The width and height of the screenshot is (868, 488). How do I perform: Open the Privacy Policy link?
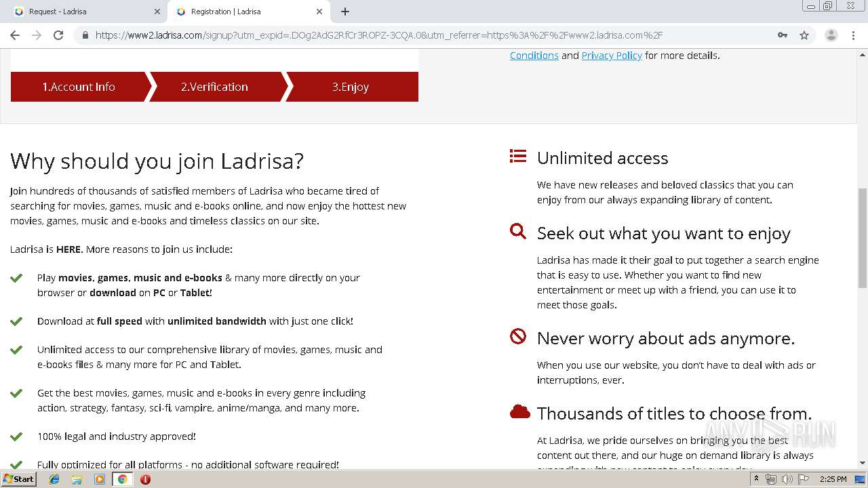coord(612,56)
